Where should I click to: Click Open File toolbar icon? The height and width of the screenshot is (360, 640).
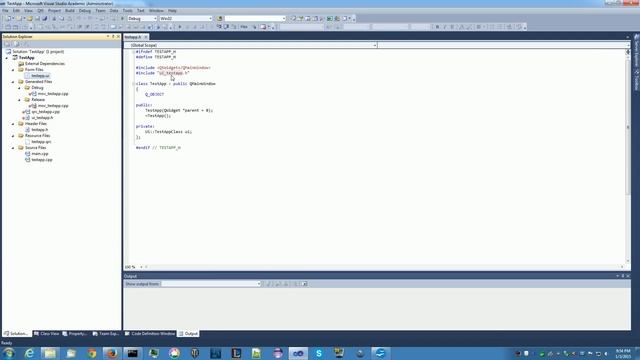pos(30,18)
